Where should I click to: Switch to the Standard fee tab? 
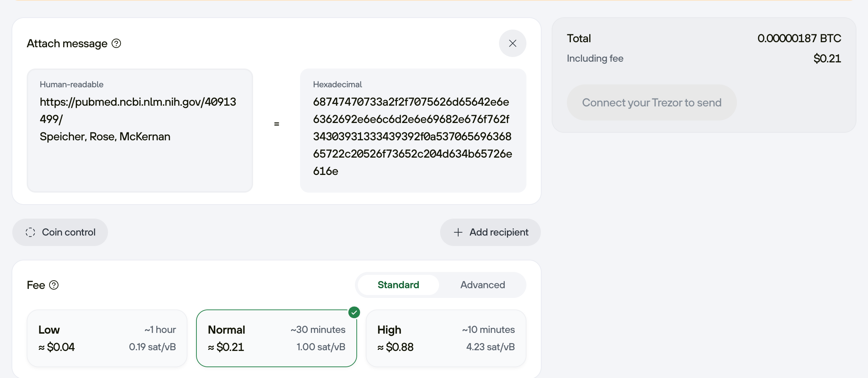398,285
